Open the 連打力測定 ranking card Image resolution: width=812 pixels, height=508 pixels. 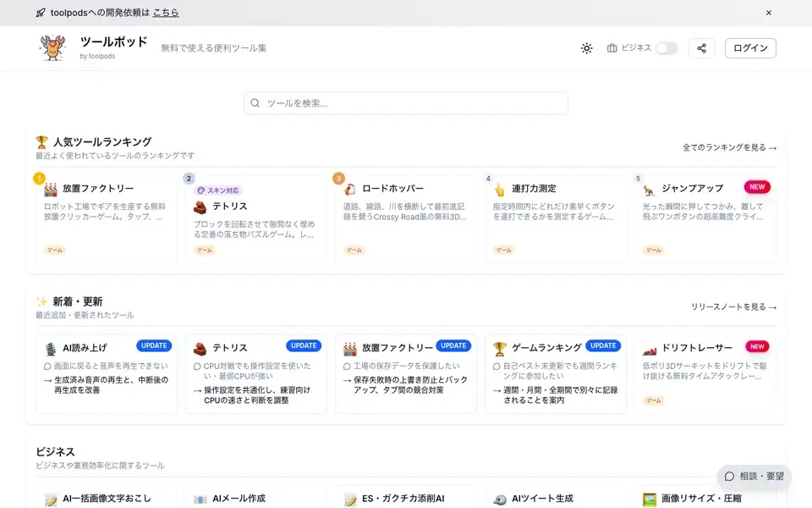point(556,218)
